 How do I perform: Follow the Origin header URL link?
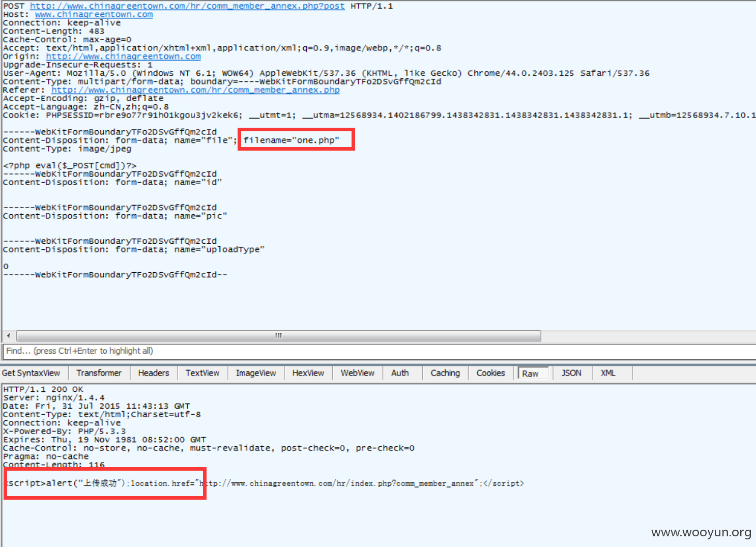point(123,56)
